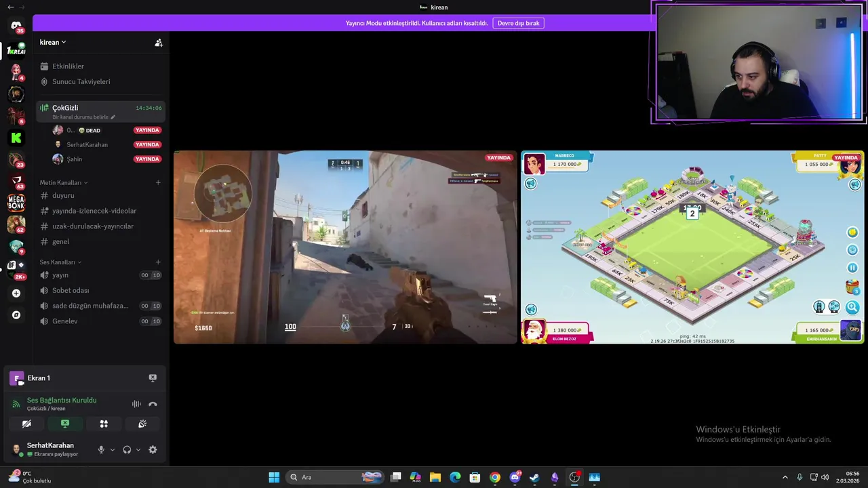Open OBS Studio taskbar icon
This screenshot has width=868, height=488.
point(574,477)
